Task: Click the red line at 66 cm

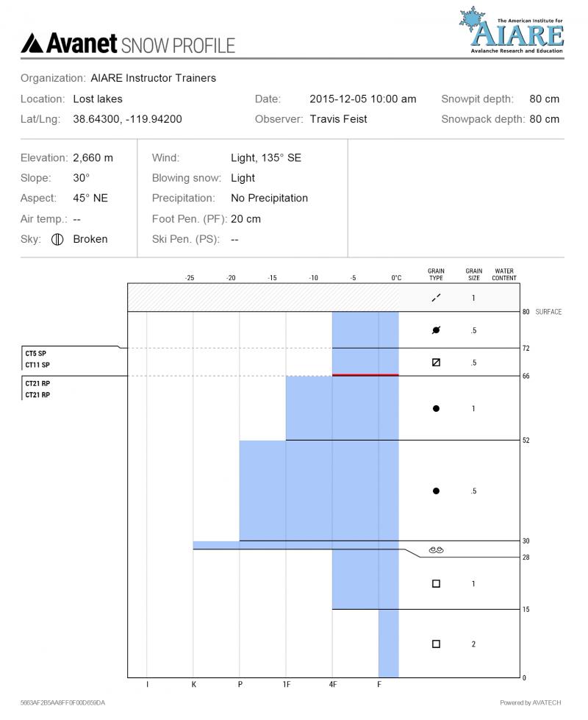Action: (365, 375)
